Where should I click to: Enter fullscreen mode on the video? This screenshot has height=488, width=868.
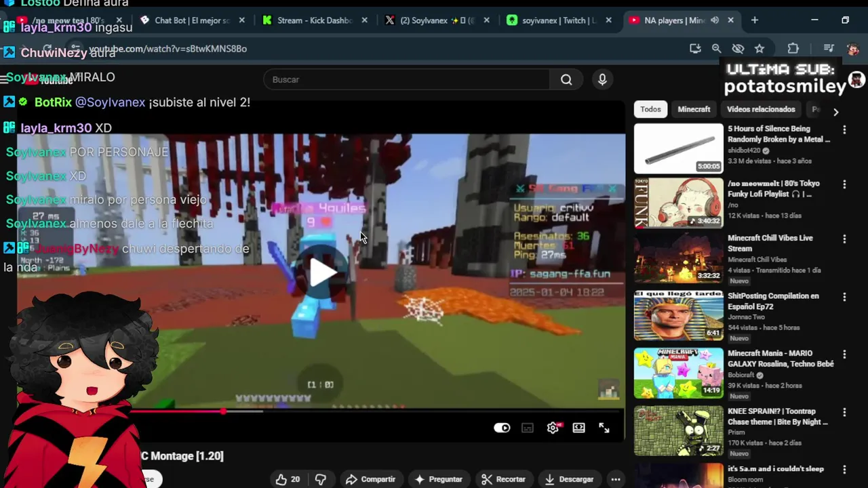click(x=604, y=428)
